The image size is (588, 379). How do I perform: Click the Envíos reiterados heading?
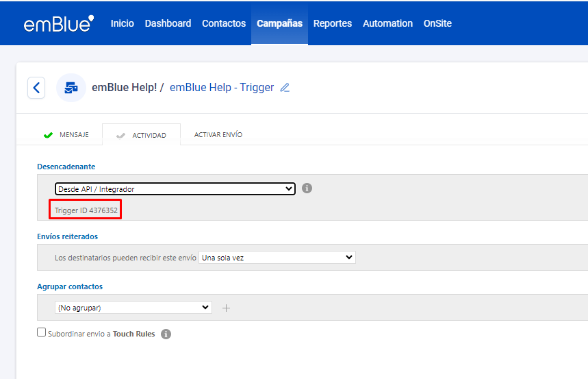68,236
